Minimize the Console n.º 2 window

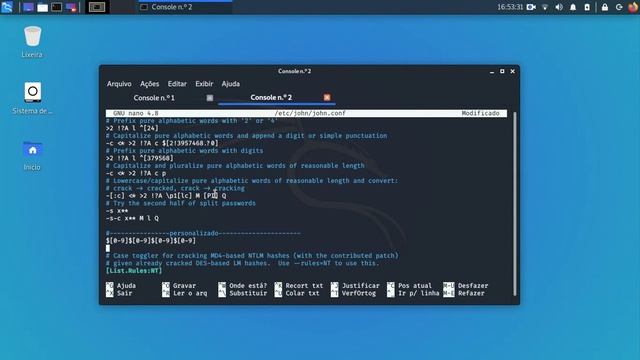click(492, 71)
